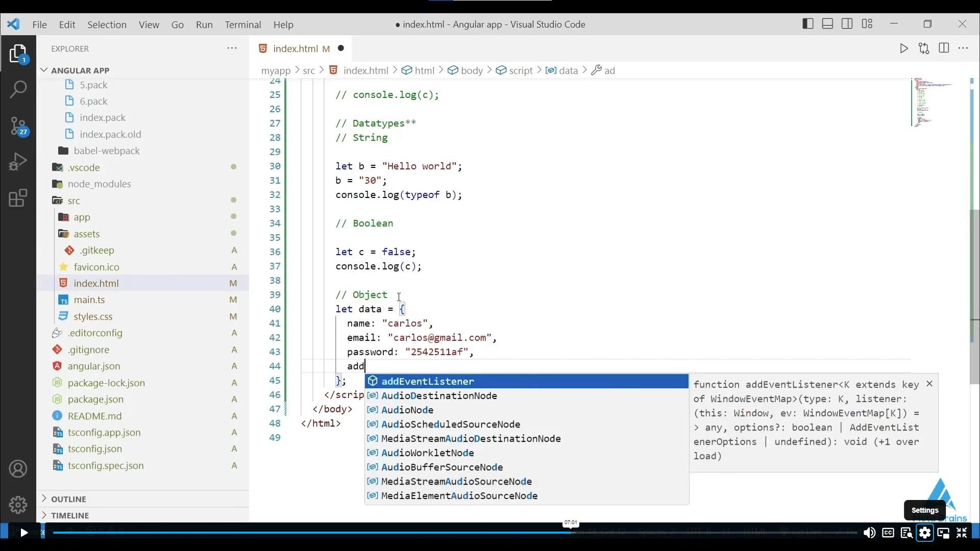This screenshot has height=551, width=980.
Task: Open the Accounts menu icon
Action: pyautogui.click(x=18, y=469)
